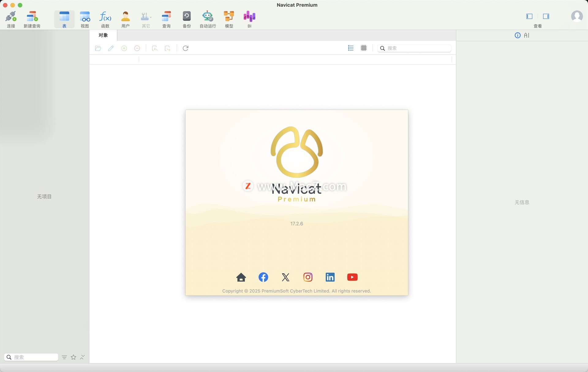
Task: Open the YouTube link icon
Action: (x=352, y=277)
